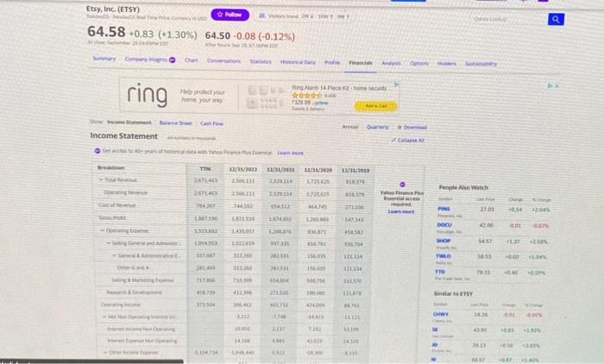
Task: Open TTD ticker in People Also Watch
Action: (440, 272)
